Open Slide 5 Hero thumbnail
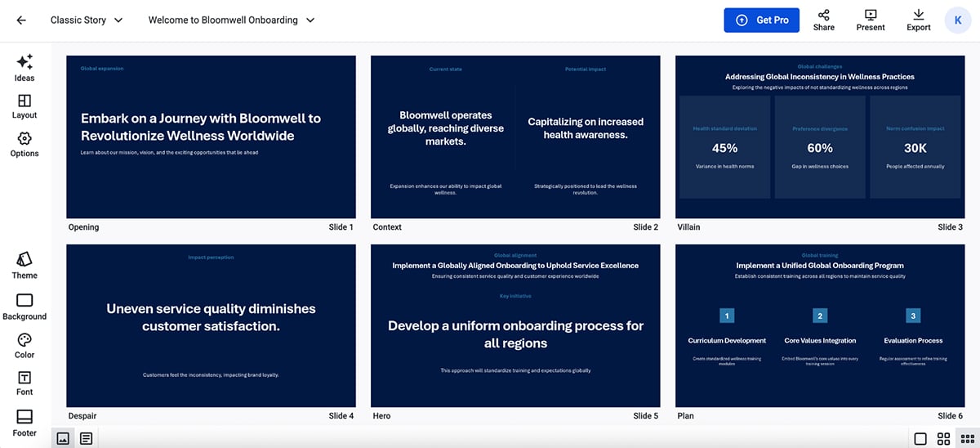The width and height of the screenshot is (980, 448). 515,325
